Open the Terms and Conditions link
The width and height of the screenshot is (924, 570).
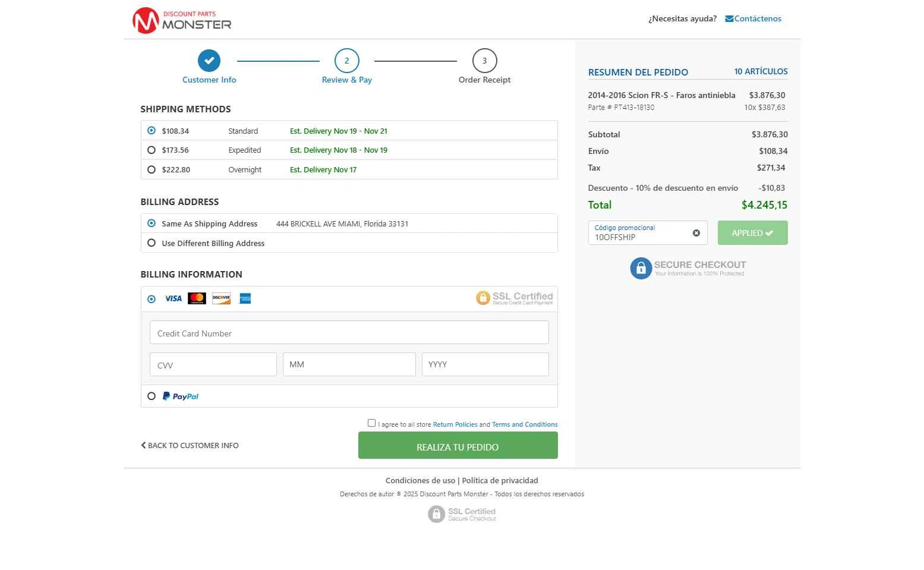[x=525, y=424]
